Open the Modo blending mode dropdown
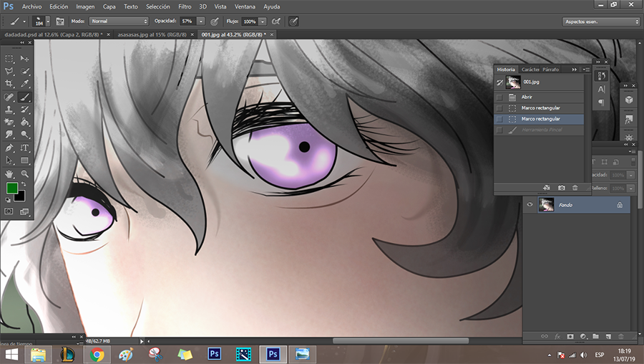Viewport: 644px width, 364px height. click(119, 21)
